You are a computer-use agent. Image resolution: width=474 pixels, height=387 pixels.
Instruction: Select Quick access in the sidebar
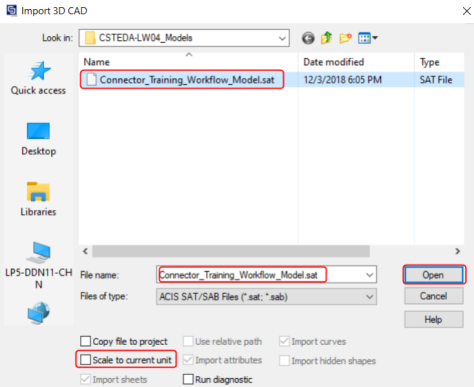pyautogui.click(x=38, y=78)
